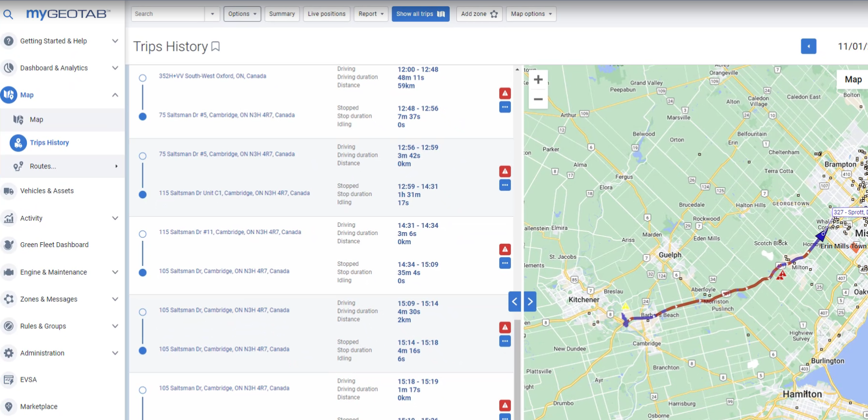
Task: Click the myGEOTAB logo
Action: [68, 14]
